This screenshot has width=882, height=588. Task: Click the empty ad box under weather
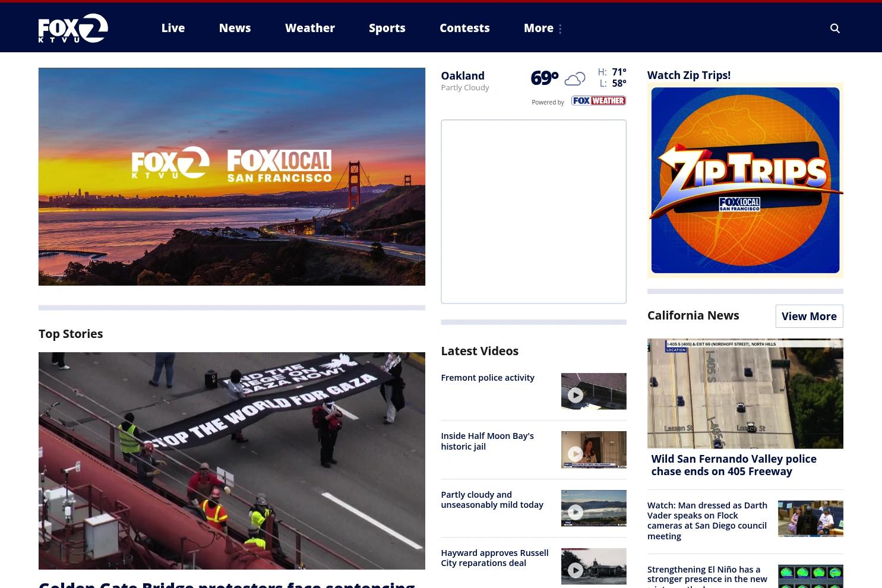pyautogui.click(x=533, y=211)
